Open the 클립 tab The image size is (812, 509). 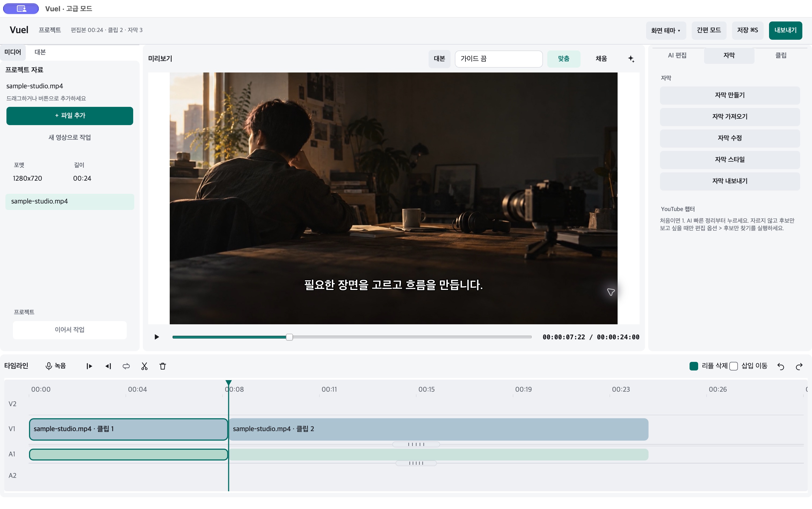pos(781,56)
